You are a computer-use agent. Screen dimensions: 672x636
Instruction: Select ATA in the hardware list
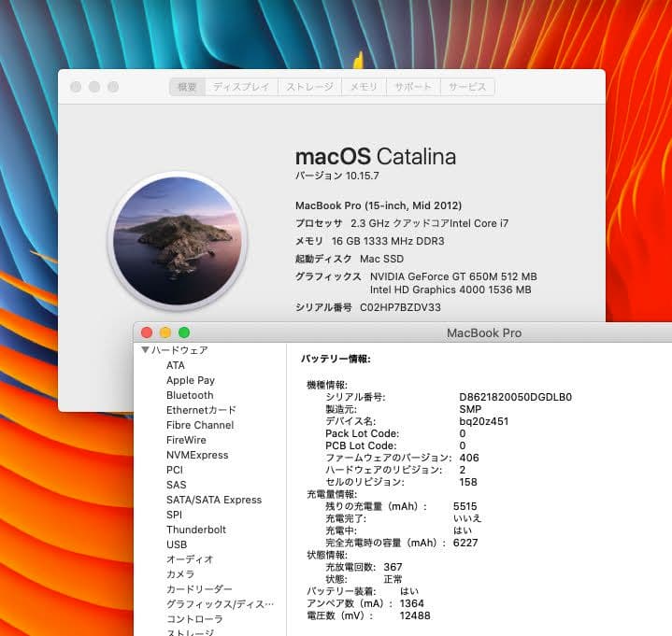coord(176,365)
